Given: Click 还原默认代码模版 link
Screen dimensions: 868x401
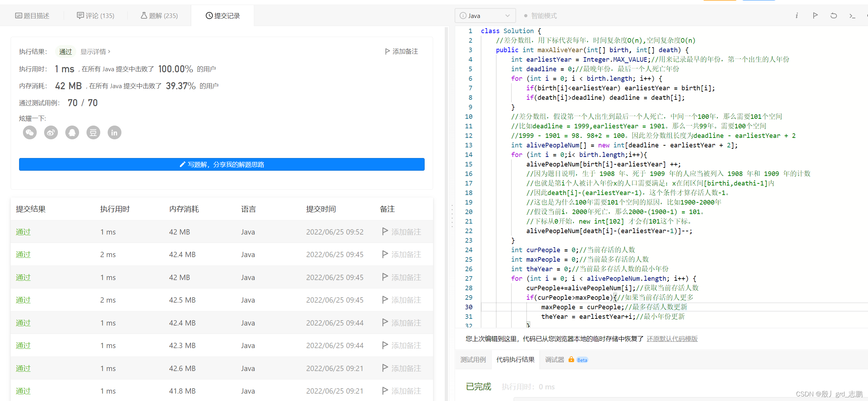Looking at the screenshot, I should point(672,339).
